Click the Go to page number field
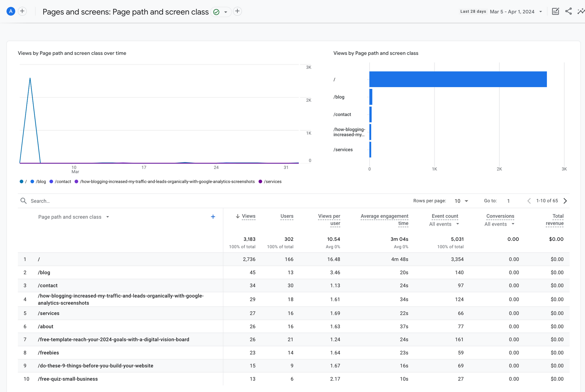 point(509,201)
